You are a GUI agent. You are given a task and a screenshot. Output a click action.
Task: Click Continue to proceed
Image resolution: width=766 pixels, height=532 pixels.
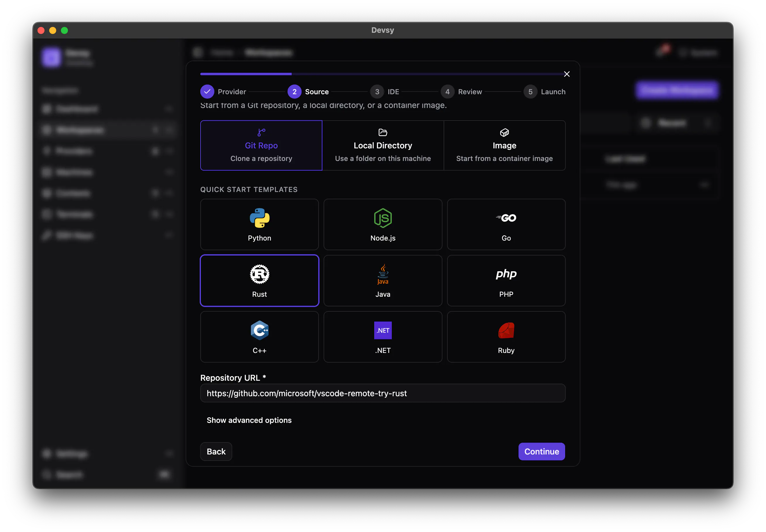pos(542,451)
